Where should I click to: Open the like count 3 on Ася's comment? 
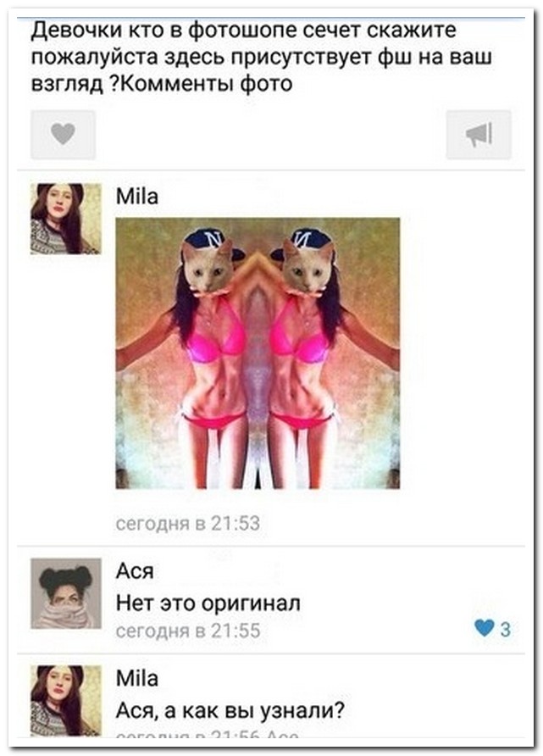505,629
